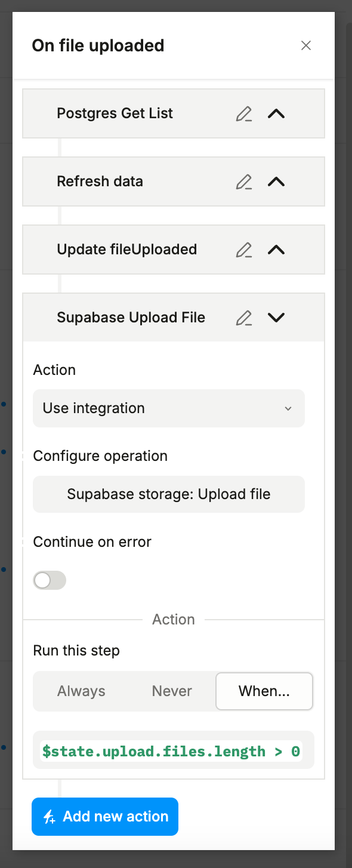Select the When... run condition option
The height and width of the screenshot is (868, 352).
tap(264, 691)
